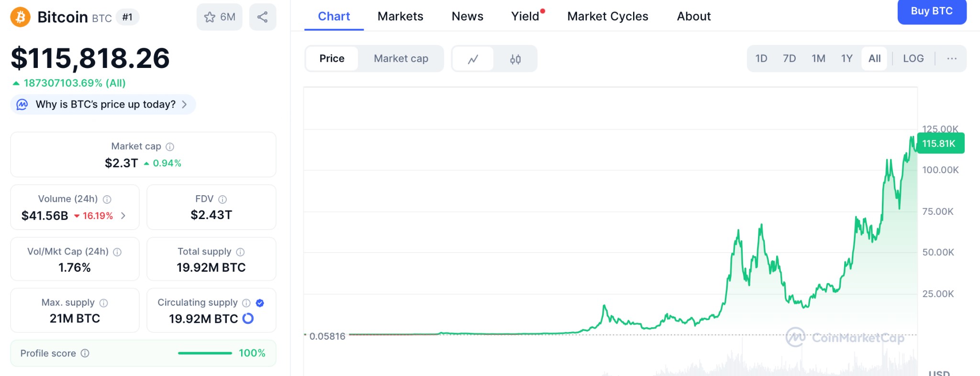Switch to candlestick chart view
Image resolution: width=980 pixels, height=376 pixels.
point(515,59)
